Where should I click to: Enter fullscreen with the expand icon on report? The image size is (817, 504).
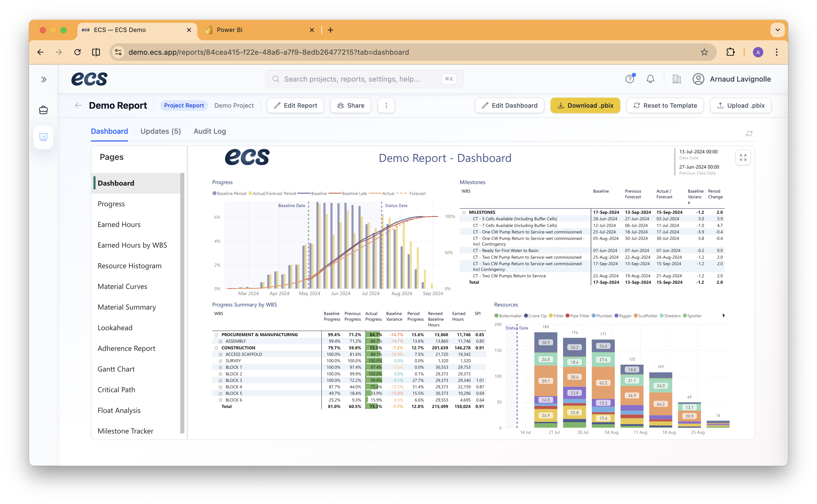click(x=743, y=157)
